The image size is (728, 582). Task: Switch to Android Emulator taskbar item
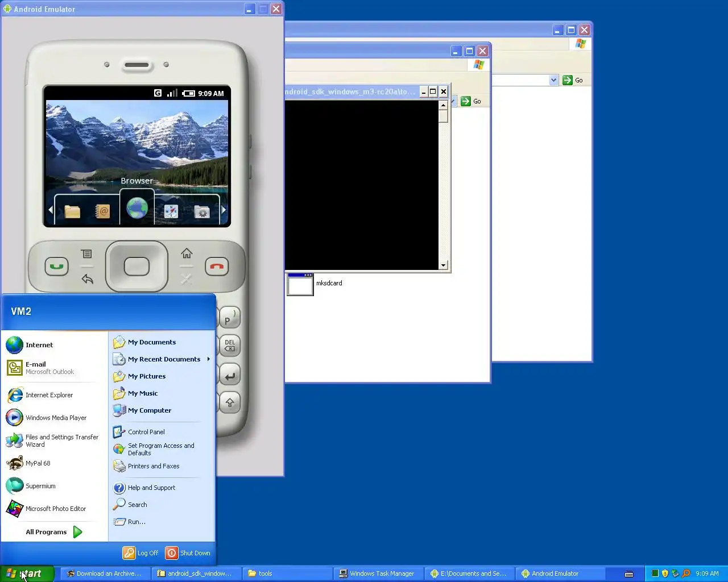click(x=561, y=573)
